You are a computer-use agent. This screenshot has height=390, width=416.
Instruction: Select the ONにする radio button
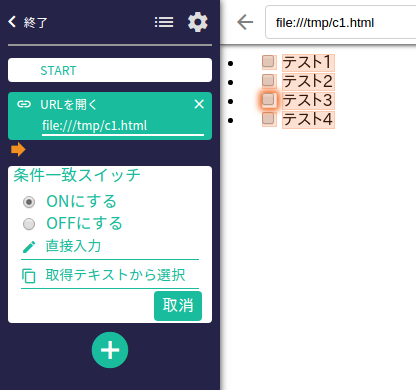[29, 202]
